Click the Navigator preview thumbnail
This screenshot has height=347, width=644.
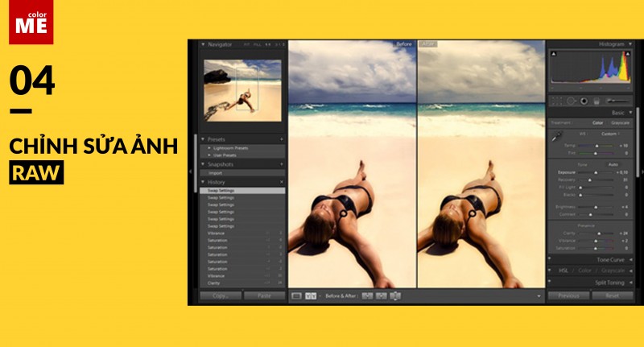pos(242,89)
